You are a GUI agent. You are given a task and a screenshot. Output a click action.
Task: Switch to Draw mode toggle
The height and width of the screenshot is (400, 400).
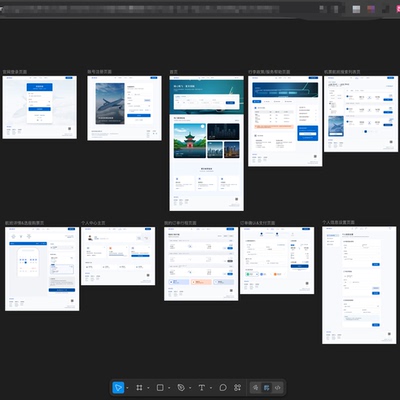point(256,387)
